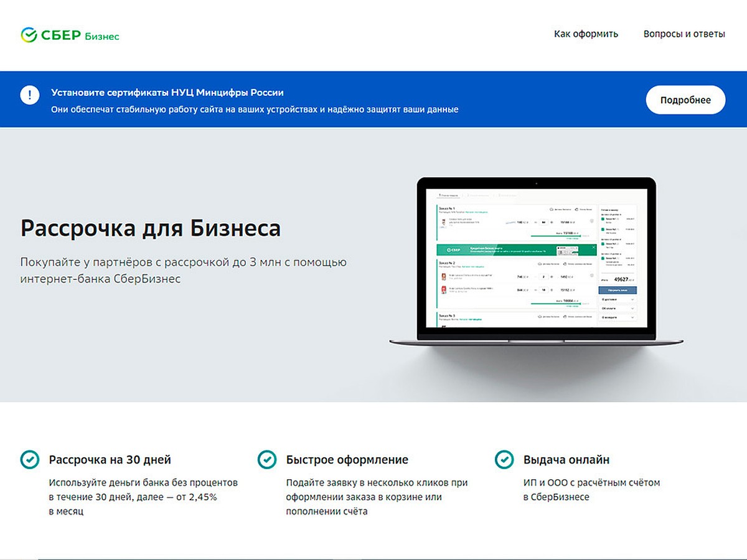Expand the О возврате dropdown on the laptop screen
This screenshot has height=560, width=747.
coord(618,317)
